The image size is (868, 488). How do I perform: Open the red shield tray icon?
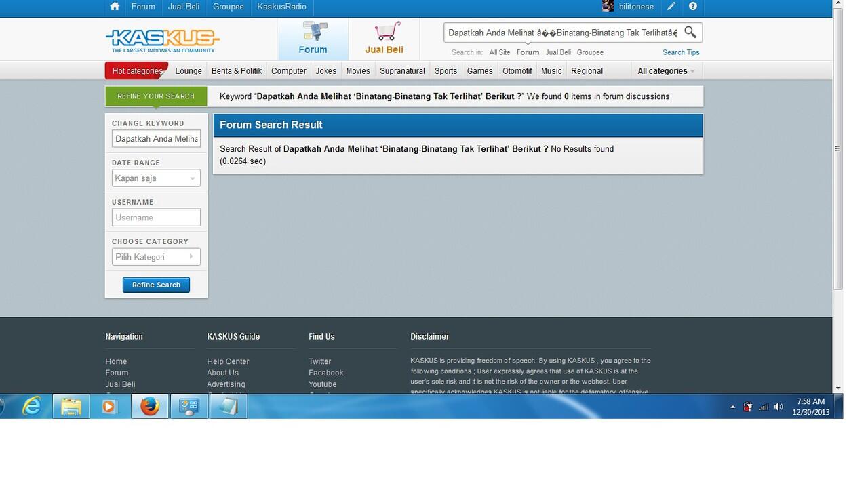coord(748,407)
